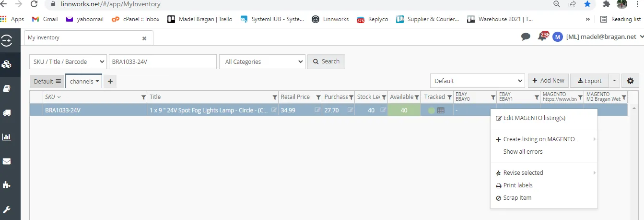Screen dimensions: 644x220
Task: Open the Apps puzzle piece sidebar icon
Action: [x=7, y=185]
